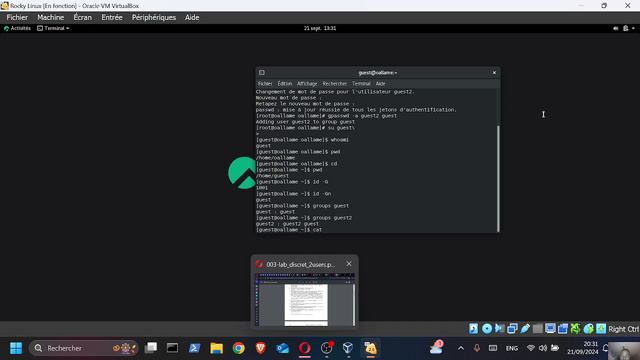Click the green VirtualBox CPU indicator
640x360 pixels.
(576, 329)
